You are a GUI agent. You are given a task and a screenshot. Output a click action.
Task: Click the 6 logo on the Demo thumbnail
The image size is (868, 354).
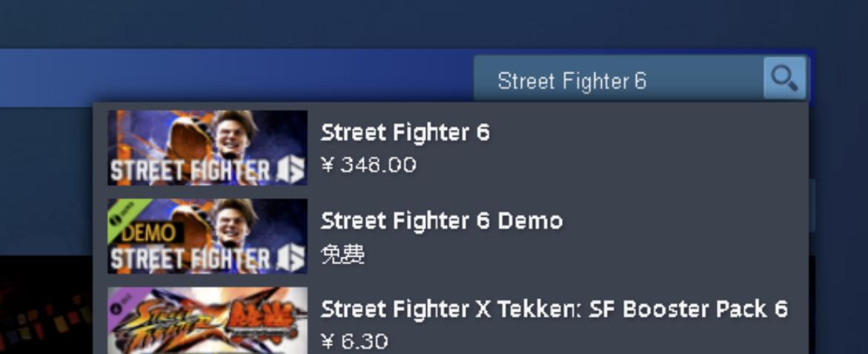click(291, 259)
